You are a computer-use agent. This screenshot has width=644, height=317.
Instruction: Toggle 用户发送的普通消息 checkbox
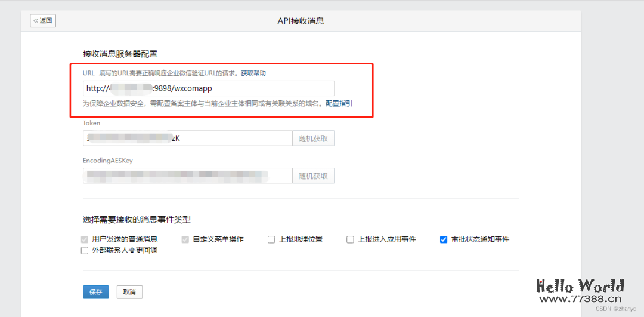coord(85,239)
